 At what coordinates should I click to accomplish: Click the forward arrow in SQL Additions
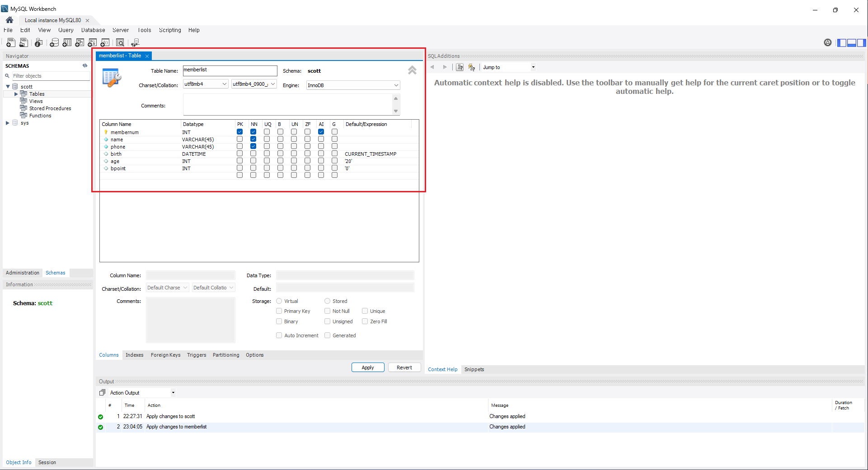(445, 67)
